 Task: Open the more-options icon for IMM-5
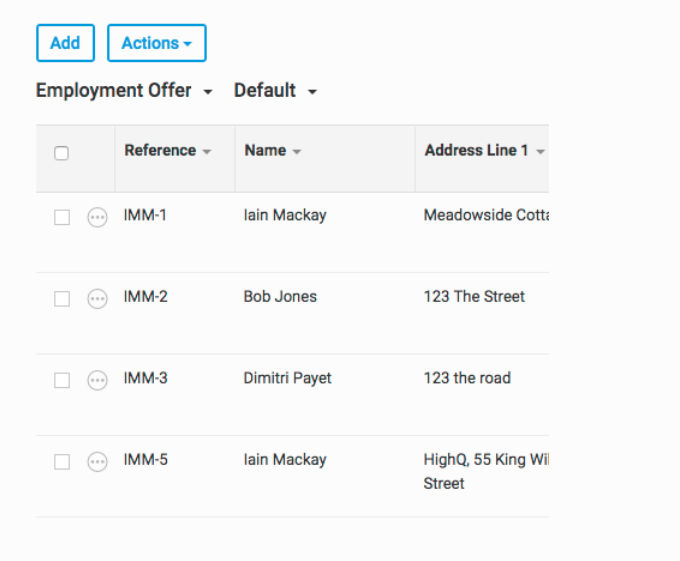(x=97, y=462)
